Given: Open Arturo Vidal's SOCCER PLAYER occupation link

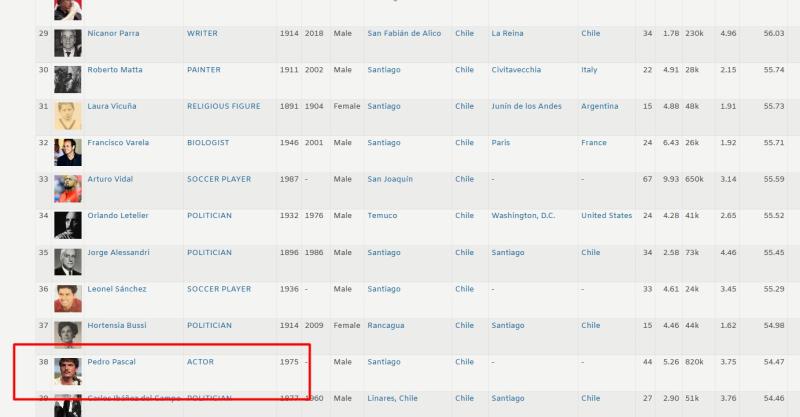Looking at the screenshot, I should (x=219, y=179).
